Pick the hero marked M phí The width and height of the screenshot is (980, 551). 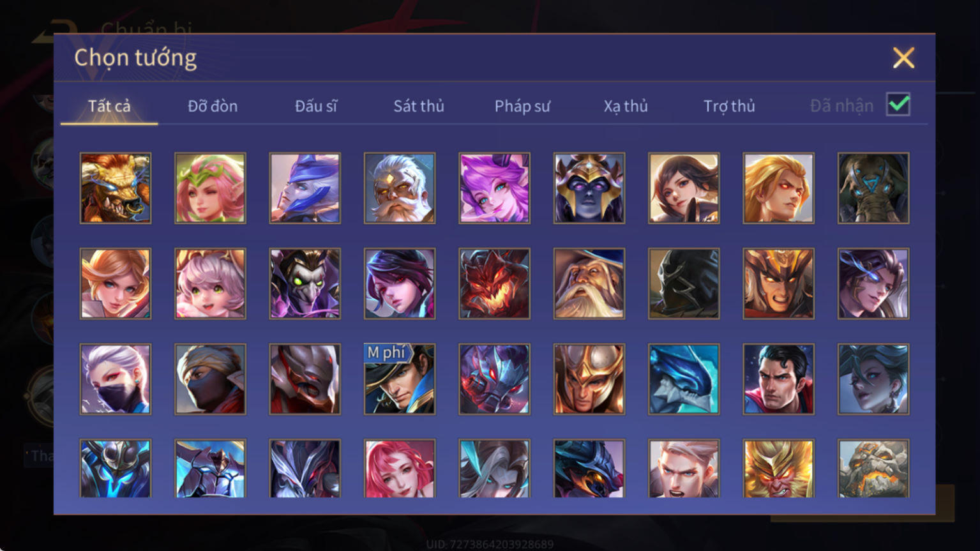400,380
